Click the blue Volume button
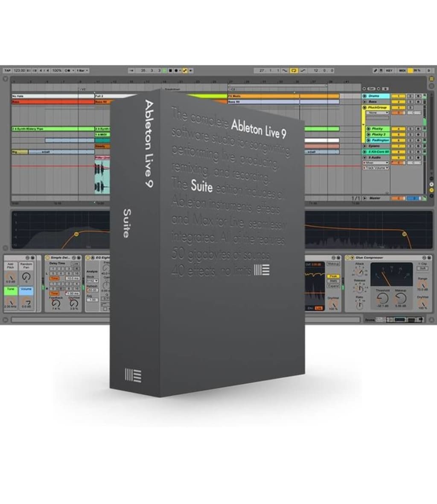The height and width of the screenshot is (504, 437). point(26,290)
